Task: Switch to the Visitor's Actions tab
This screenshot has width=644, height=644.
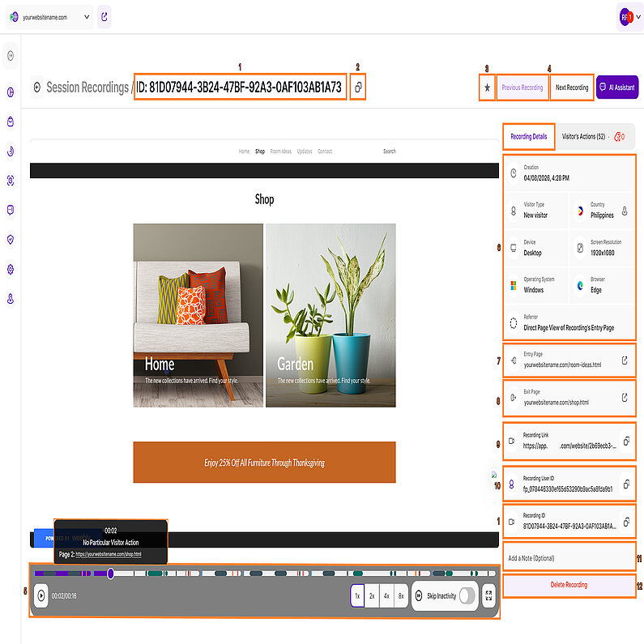Action: coord(583,137)
